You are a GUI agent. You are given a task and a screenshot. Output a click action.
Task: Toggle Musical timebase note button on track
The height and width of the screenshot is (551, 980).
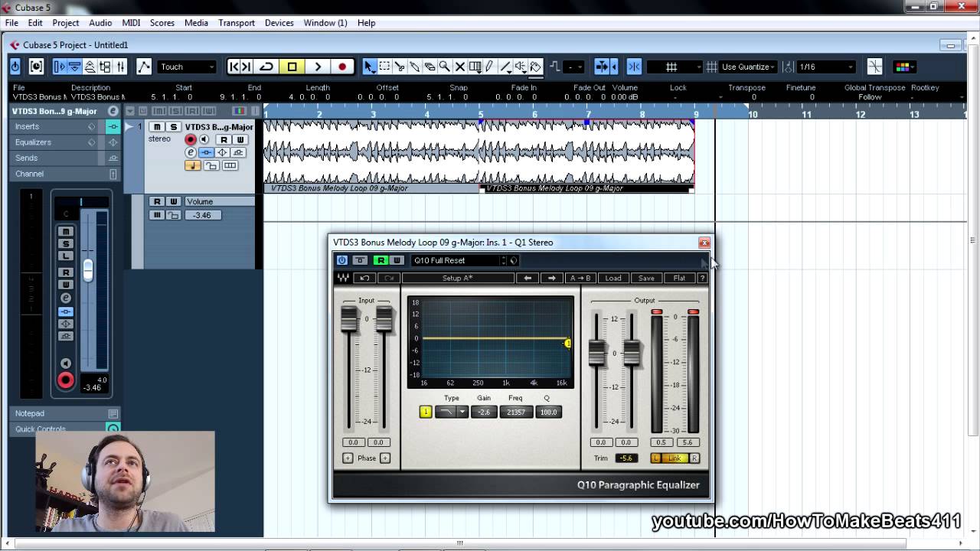192,165
